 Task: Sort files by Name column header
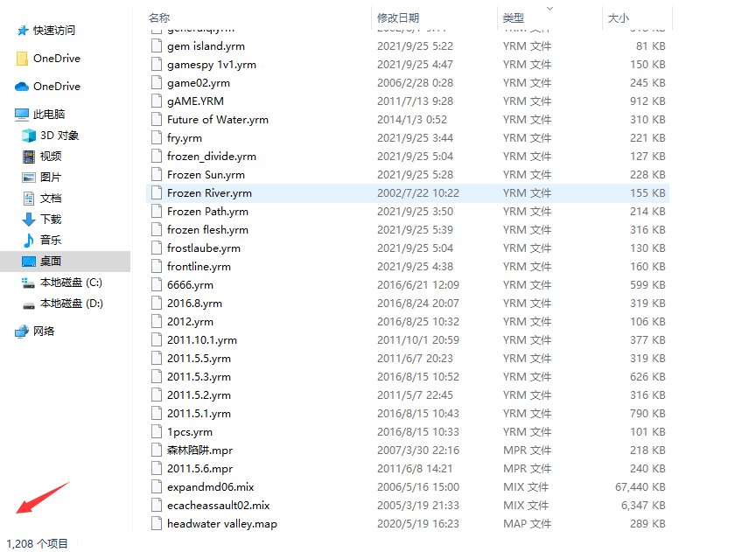click(159, 17)
